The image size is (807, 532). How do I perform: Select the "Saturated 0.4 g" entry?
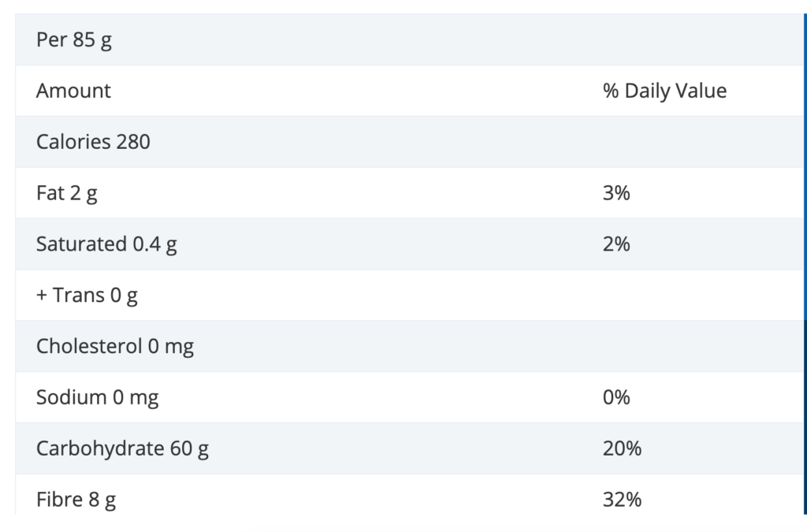point(106,244)
